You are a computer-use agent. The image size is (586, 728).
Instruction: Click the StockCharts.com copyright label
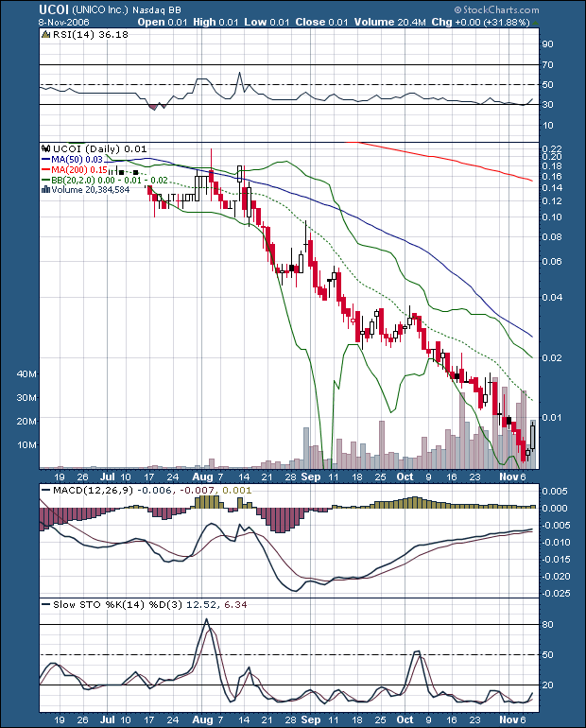[x=496, y=9]
